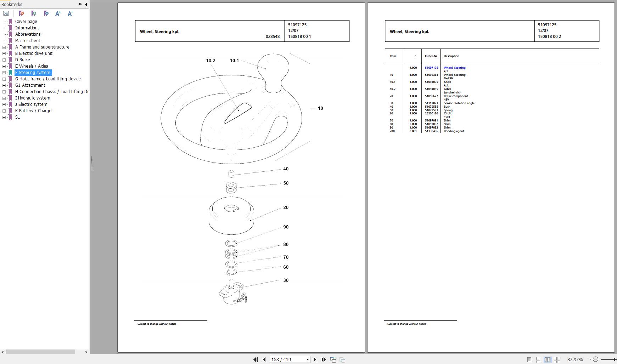Enable single page view mode
617x364 pixels.
point(529,359)
